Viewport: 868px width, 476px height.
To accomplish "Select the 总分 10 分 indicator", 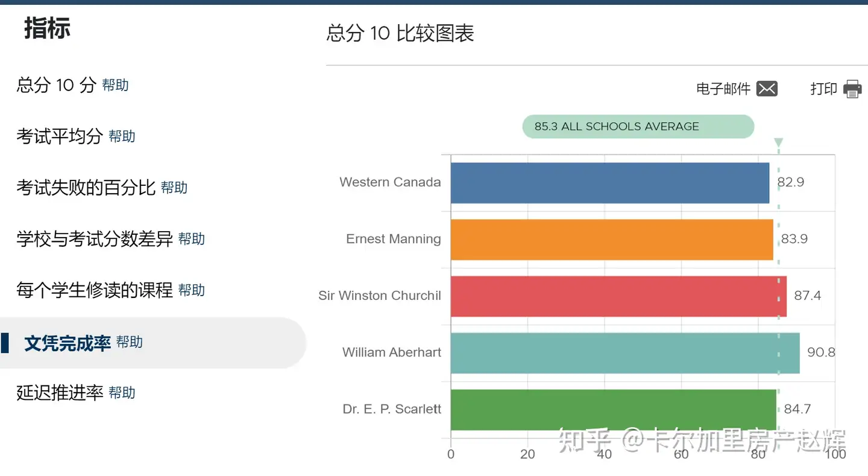I will (x=56, y=85).
